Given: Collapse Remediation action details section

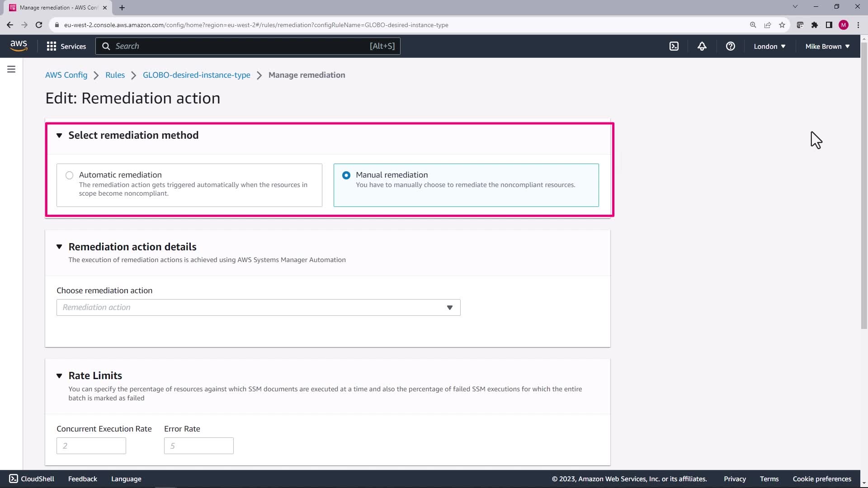Looking at the screenshot, I should 59,247.
